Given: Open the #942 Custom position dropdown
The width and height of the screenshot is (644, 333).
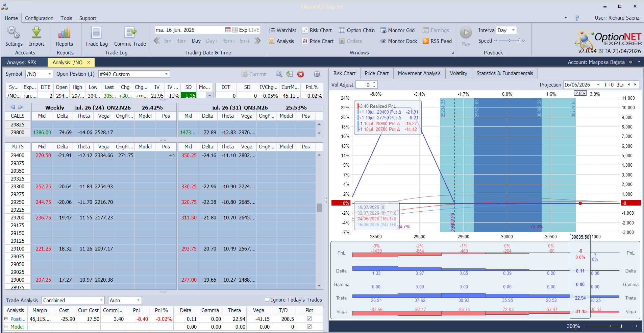Looking at the screenshot, I should [166, 74].
